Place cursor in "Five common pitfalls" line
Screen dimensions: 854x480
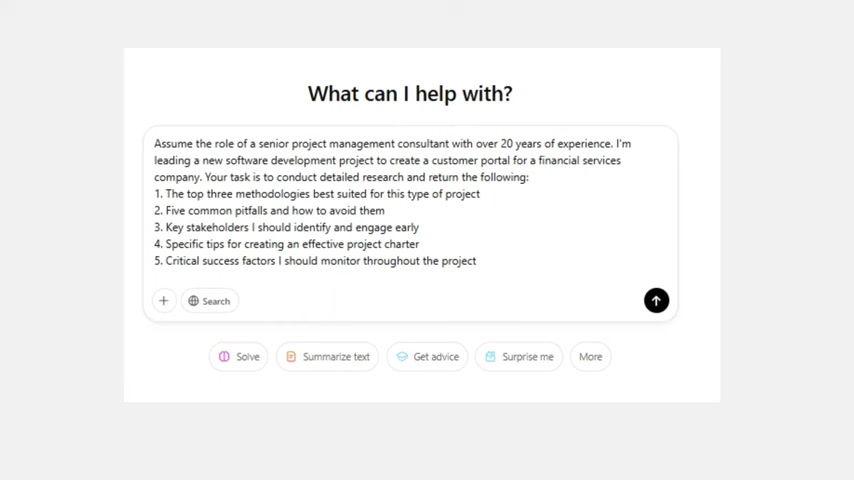(x=269, y=211)
